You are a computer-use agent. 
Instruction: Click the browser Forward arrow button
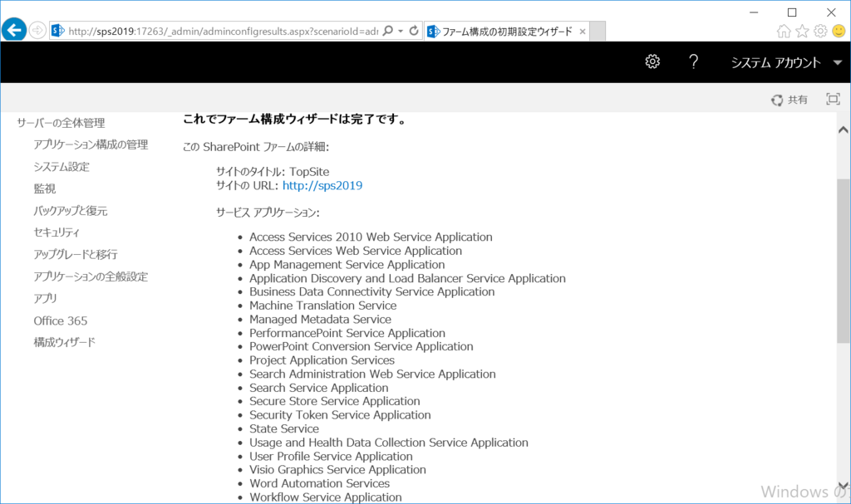click(37, 31)
